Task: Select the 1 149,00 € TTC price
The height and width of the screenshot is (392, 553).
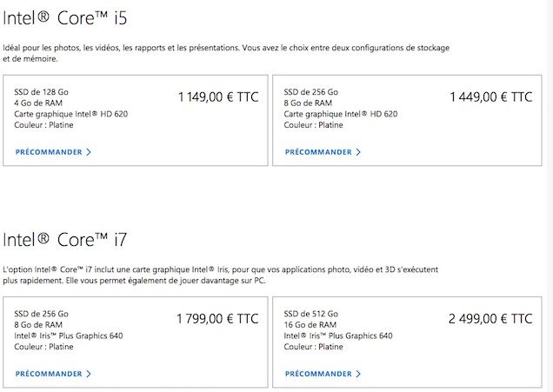Action: (x=218, y=97)
